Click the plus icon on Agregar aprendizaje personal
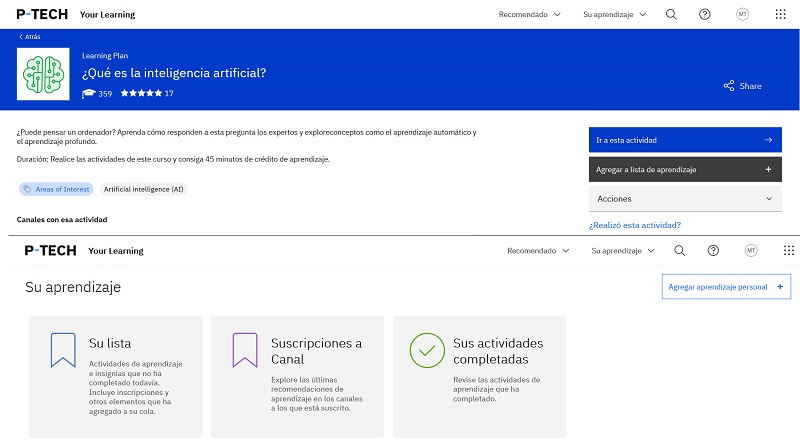The width and height of the screenshot is (800, 445). tap(780, 287)
